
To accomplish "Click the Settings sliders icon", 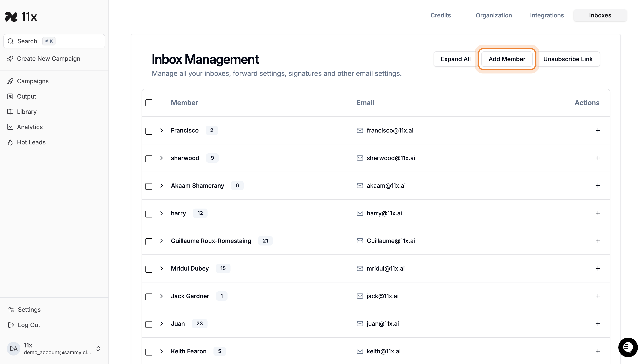I will 11,309.
